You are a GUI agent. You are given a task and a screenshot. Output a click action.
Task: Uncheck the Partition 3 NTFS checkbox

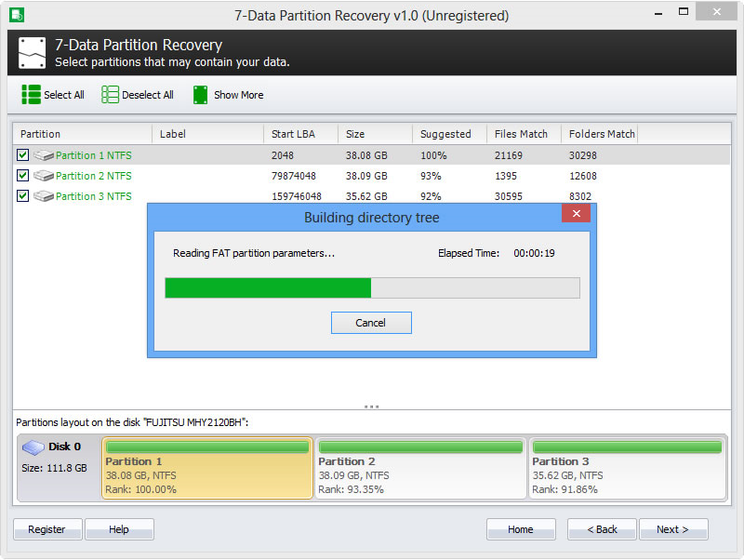click(x=22, y=195)
